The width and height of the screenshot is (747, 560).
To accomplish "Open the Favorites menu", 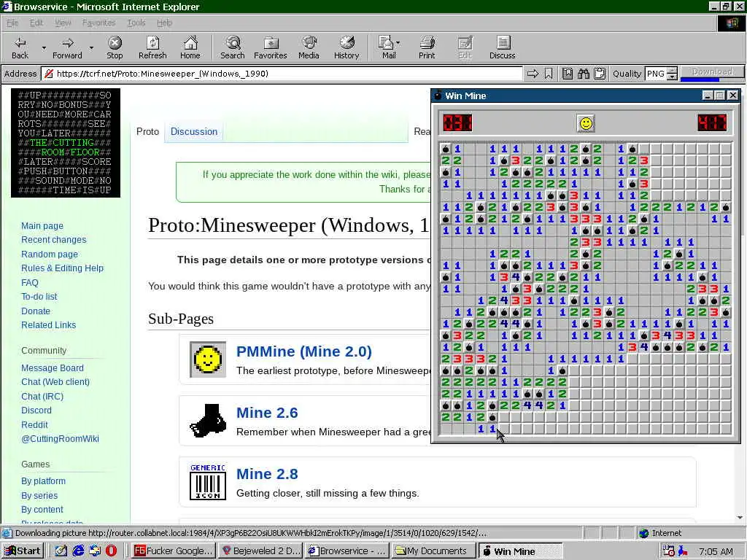I will 98,23.
